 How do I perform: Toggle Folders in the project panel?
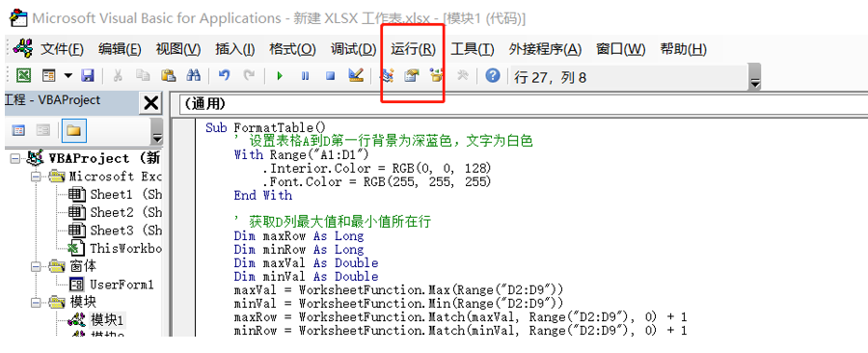[x=73, y=130]
